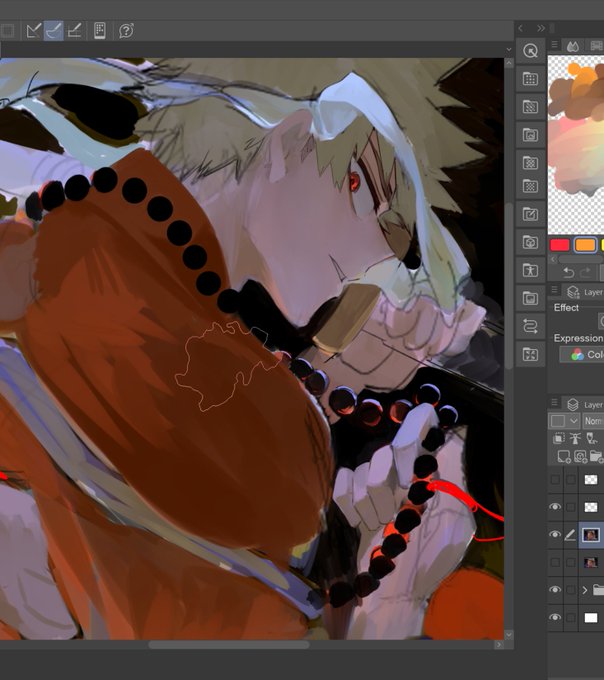Pick the orange color swatch
Screen dimensions: 604x680
584,245
